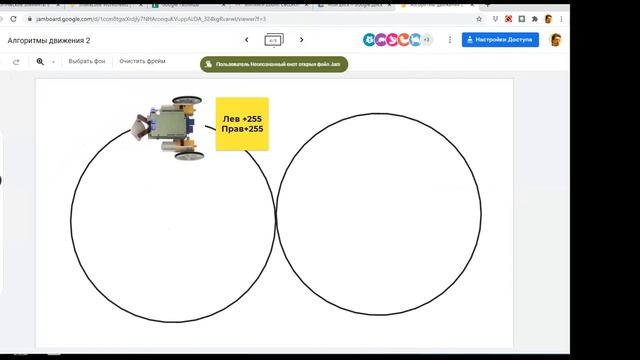Expand the frame bar thumbnail counter

point(274,40)
